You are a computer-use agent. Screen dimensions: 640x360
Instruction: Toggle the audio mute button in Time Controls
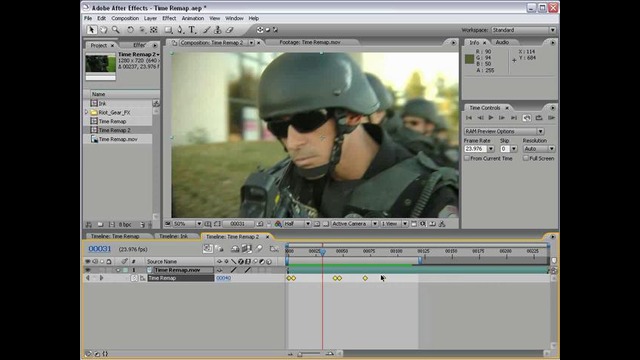527,118
